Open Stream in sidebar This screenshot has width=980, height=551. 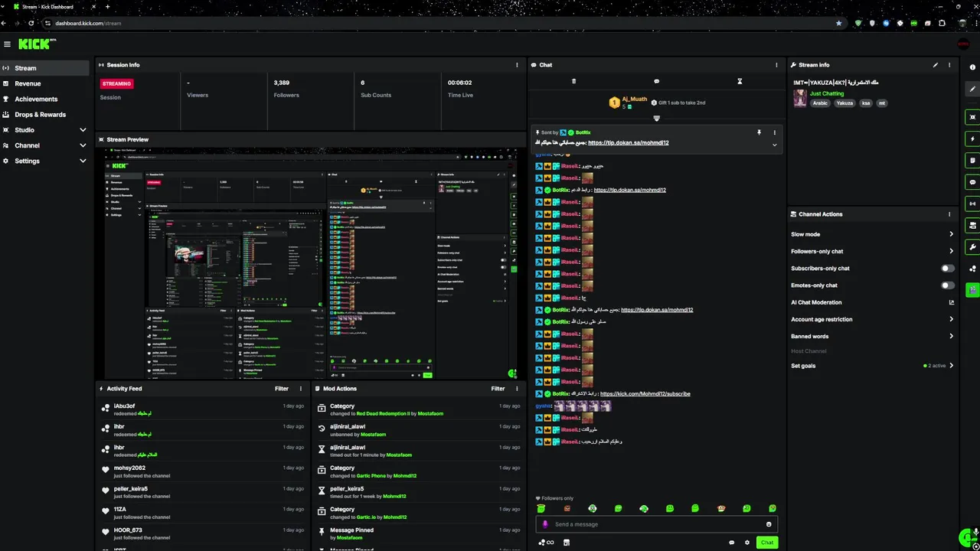point(44,68)
